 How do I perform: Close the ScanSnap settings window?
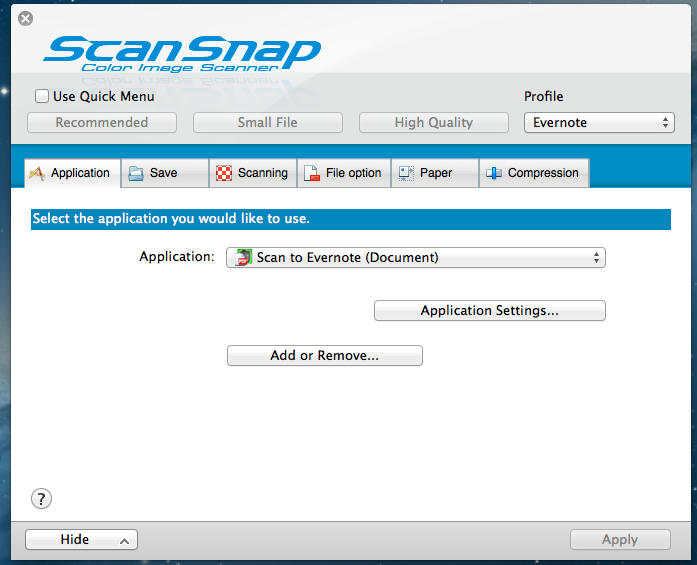coord(25,19)
